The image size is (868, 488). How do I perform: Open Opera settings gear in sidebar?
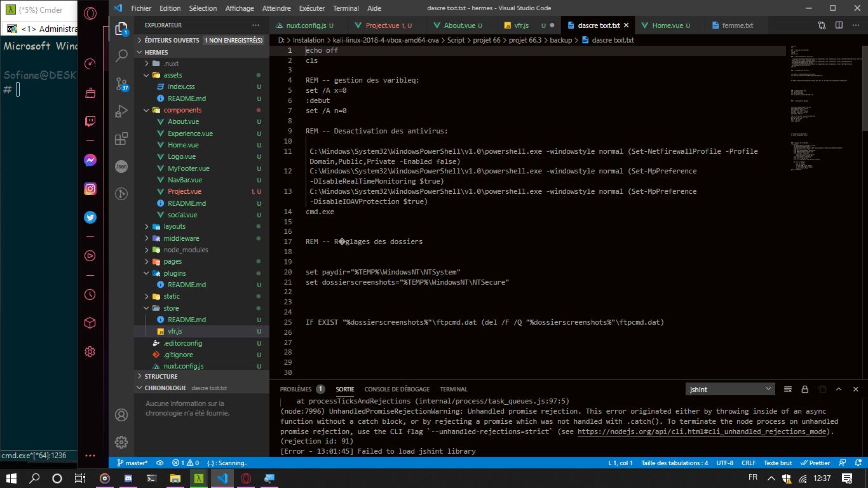[x=90, y=351]
